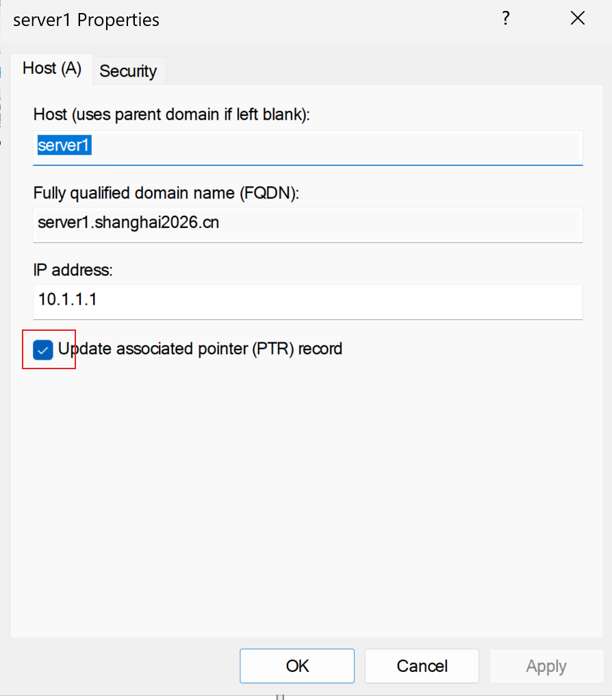The image size is (612, 700).
Task: Click the 'server1 Properties' title bar text
Action: pos(86,20)
